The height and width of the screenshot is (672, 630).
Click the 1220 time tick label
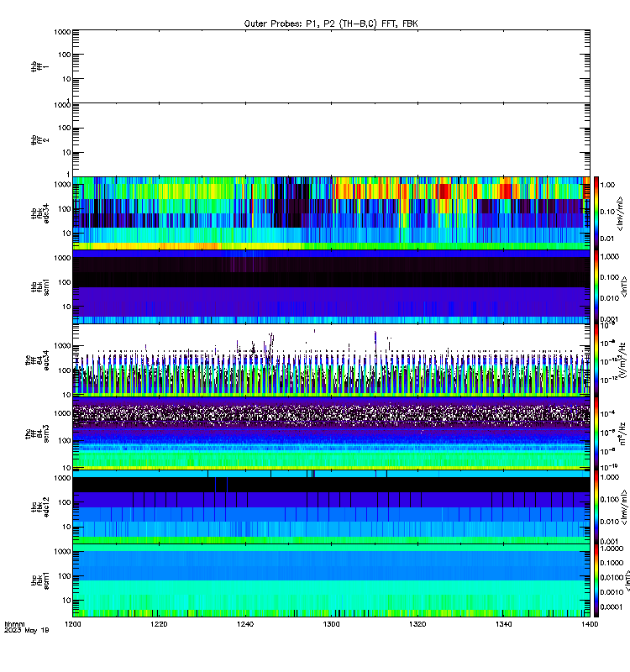(x=159, y=624)
